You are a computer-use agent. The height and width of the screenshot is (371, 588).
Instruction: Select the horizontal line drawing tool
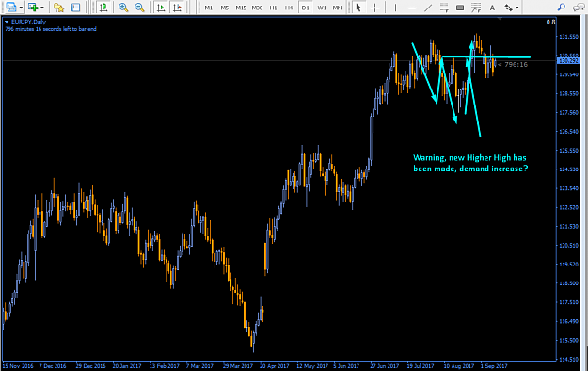[412, 8]
